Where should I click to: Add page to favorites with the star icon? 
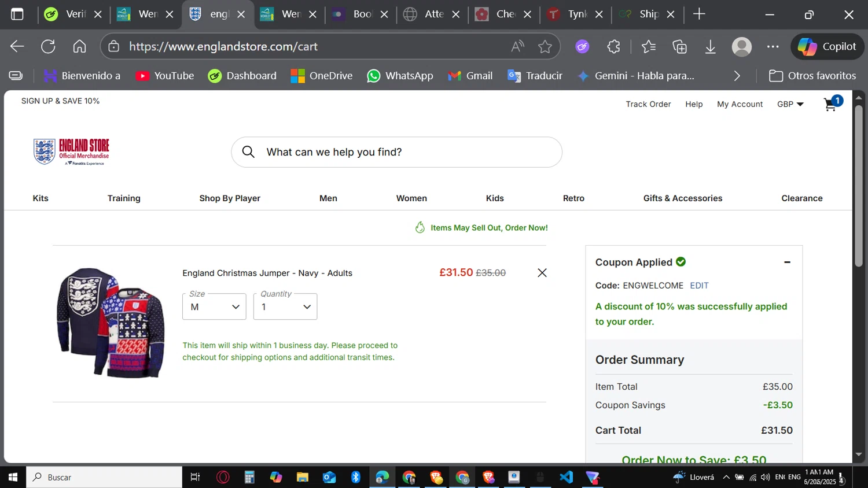pyautogui.click(x=545, y=46)
